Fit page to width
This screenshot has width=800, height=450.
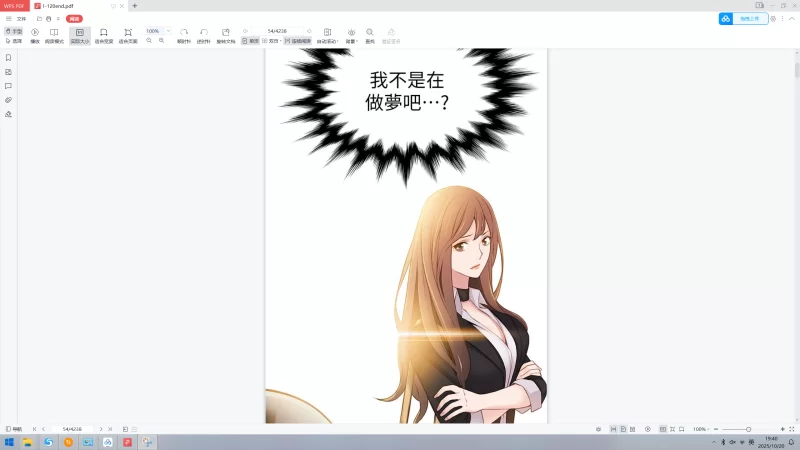click(104, 36)
